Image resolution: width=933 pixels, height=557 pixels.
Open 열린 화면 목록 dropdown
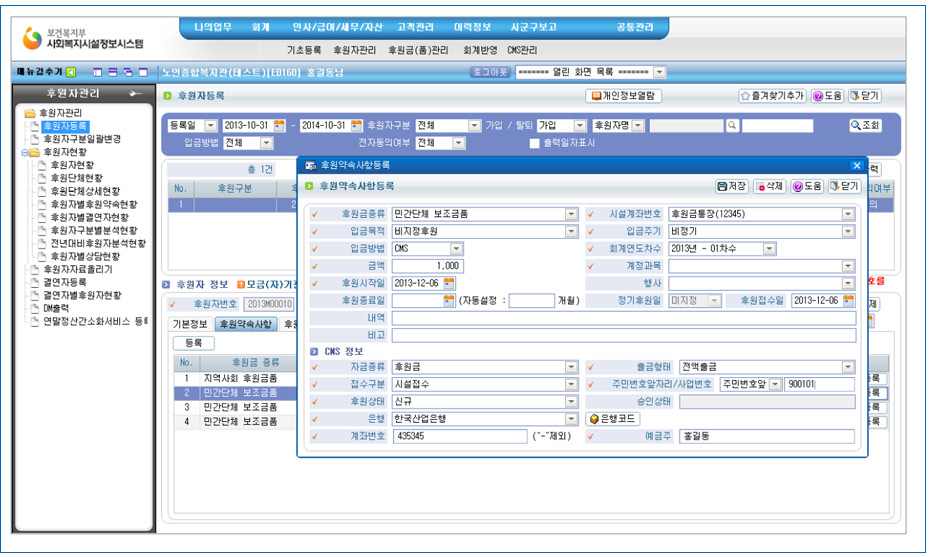pyautogui.click(x=659, y=73)
